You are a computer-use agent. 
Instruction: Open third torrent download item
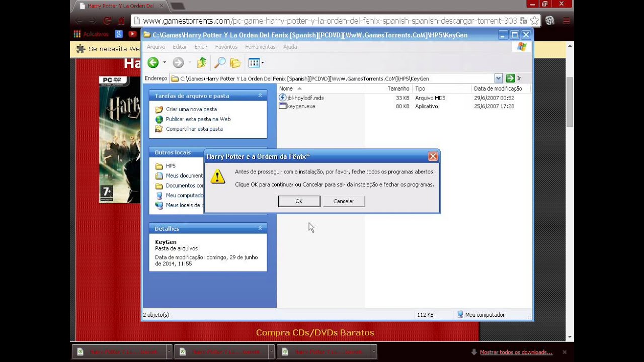(x=325, y=352)
